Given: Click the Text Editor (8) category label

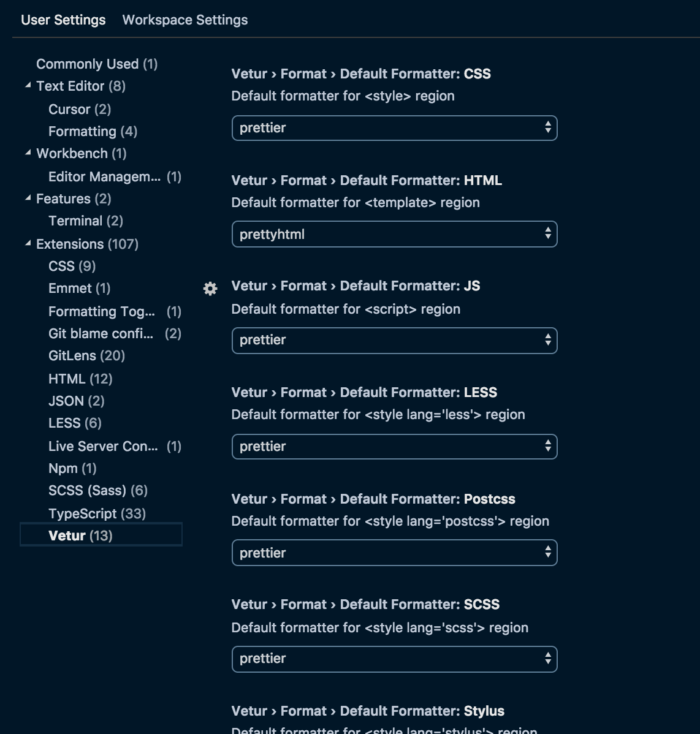Looking at the screenshot, I should (x=81, y=86).
